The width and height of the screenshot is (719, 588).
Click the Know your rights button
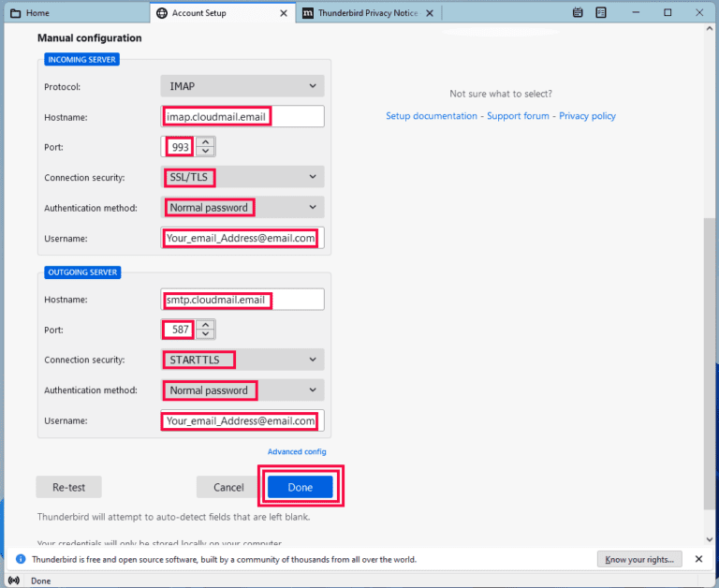639,559
